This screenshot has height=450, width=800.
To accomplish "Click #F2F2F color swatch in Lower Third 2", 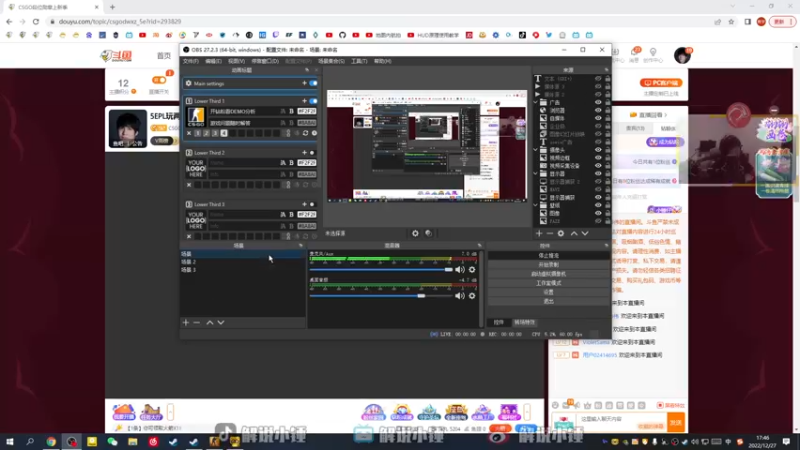I will [307, 163].
